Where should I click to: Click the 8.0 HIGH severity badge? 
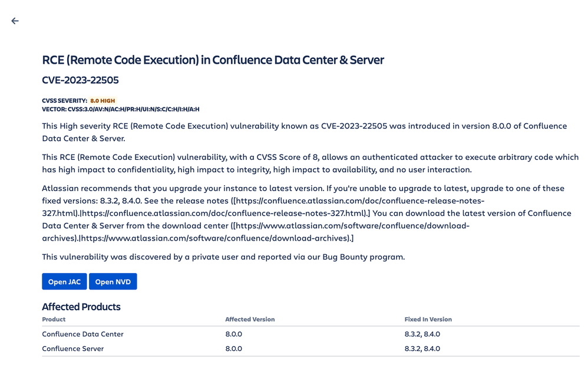click(103, 101)
